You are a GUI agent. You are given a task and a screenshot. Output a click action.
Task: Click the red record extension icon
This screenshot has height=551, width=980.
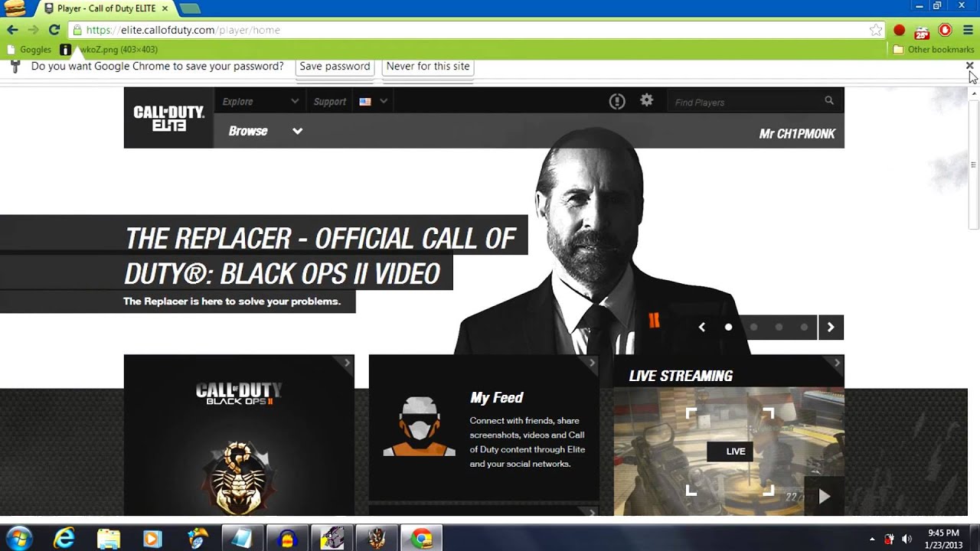(899, 31)
